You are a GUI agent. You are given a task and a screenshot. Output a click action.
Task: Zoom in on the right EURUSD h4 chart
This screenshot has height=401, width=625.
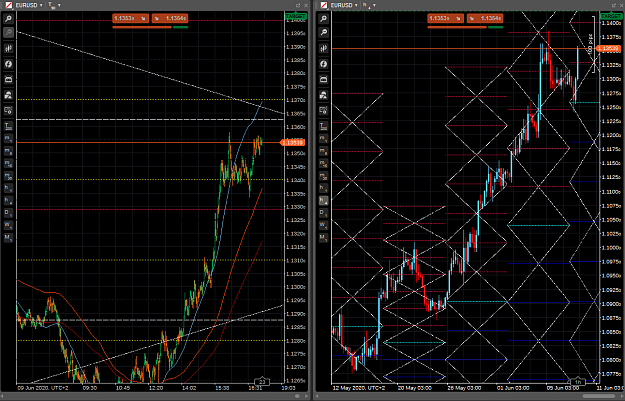[324, 18]
